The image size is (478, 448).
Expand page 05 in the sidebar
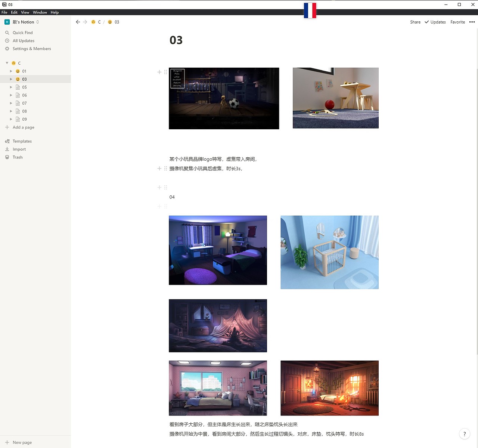(11, 87)
